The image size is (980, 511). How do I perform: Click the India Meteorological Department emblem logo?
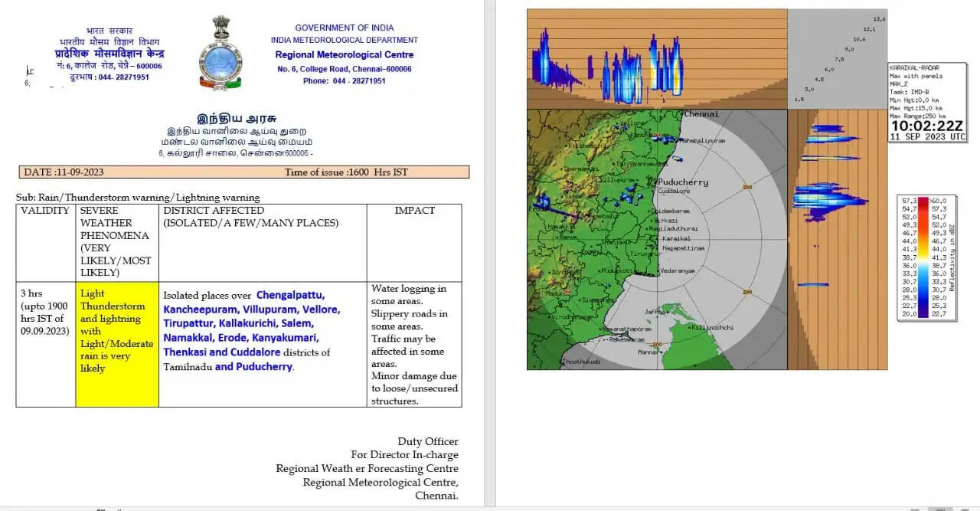[x=220, y=53]
